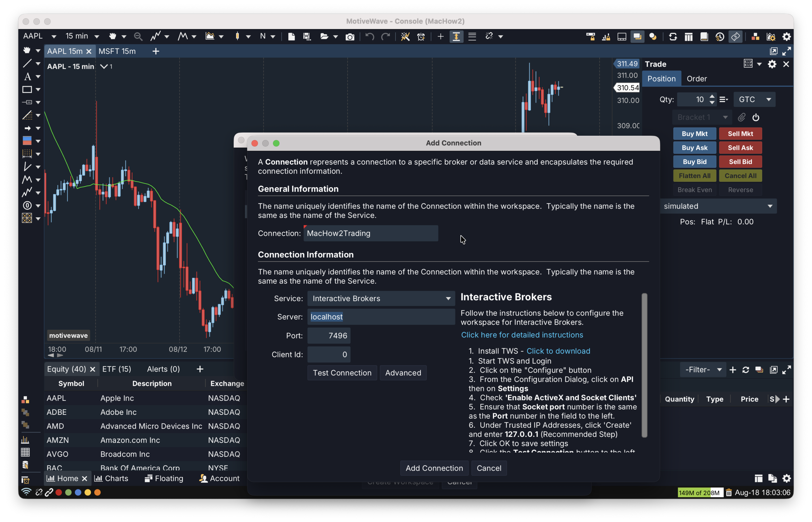Click the crosshair plus icon in toolbar

pos(440,36)
